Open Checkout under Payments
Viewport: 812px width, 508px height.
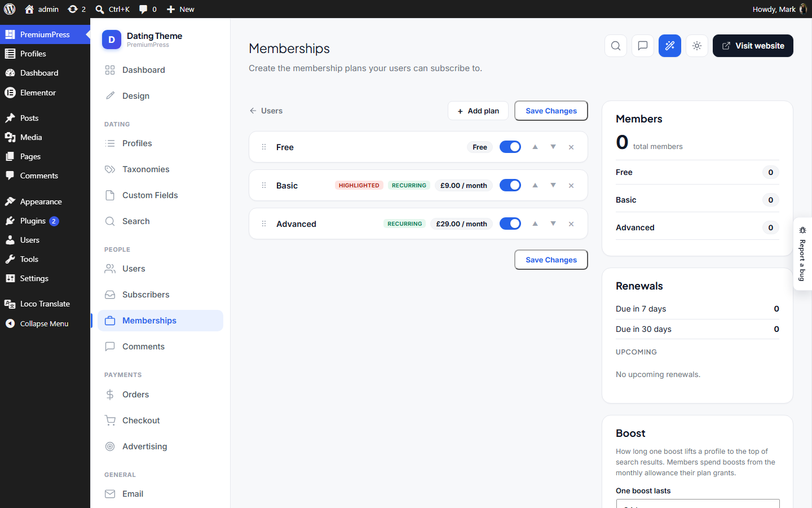pos(160,421)
